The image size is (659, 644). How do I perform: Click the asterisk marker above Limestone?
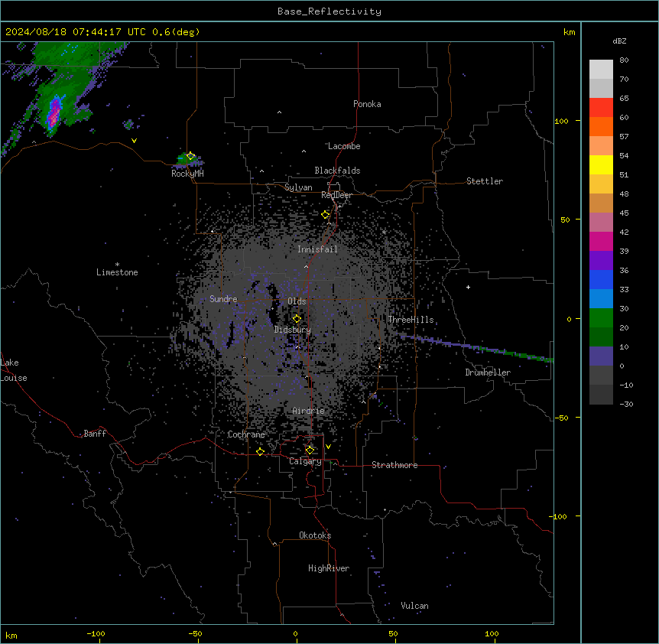[x=117, y=265]
